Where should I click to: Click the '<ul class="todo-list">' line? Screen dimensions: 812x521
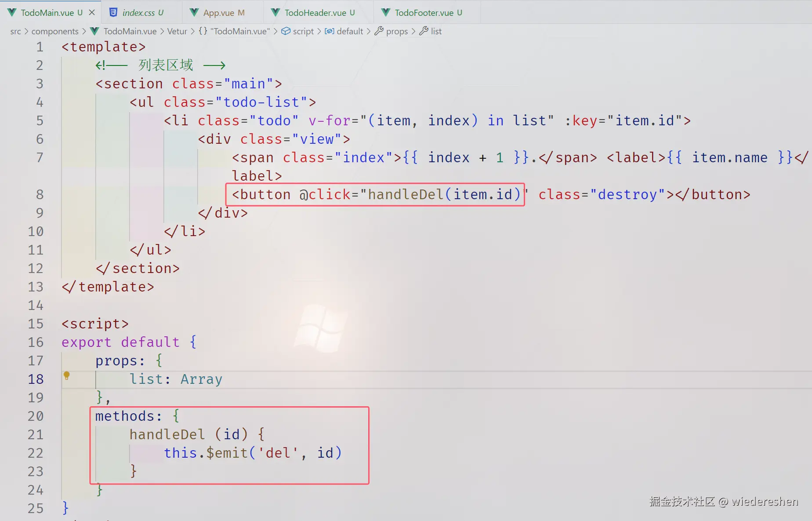tap(223, 102)
